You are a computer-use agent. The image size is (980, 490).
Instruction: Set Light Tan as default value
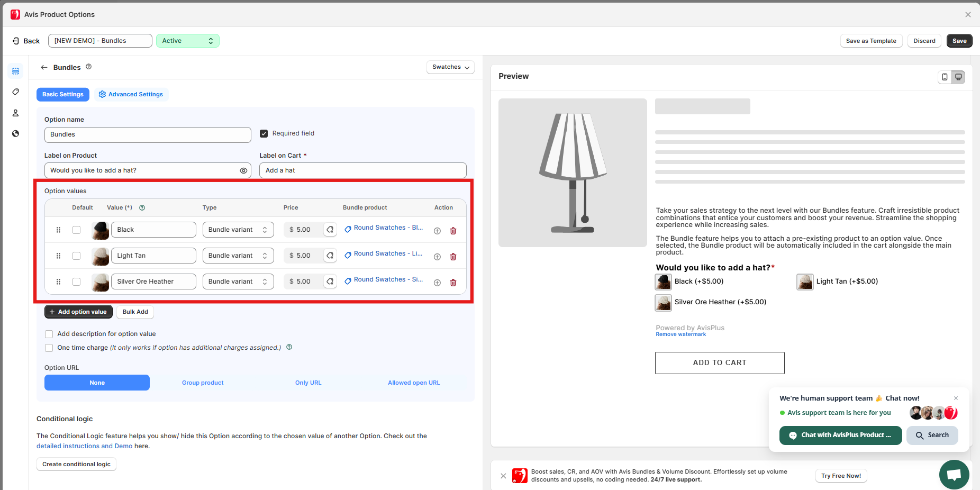77,256
